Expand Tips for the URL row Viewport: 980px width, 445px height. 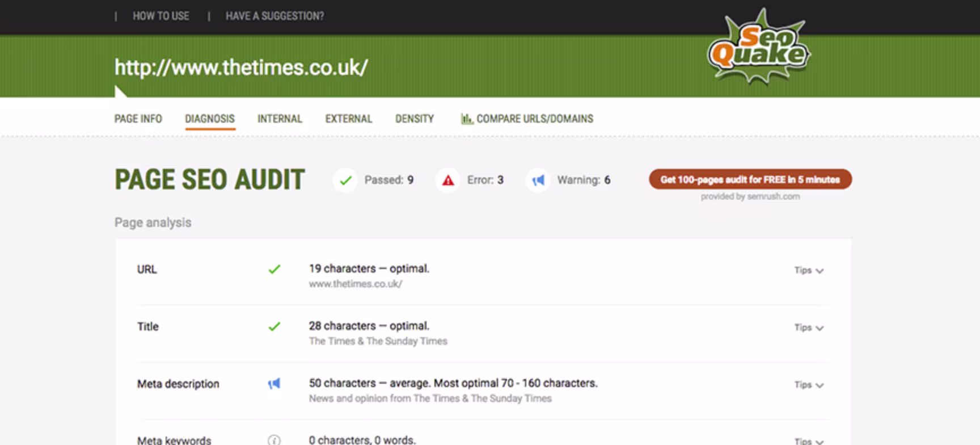click(x=809, y=270)
